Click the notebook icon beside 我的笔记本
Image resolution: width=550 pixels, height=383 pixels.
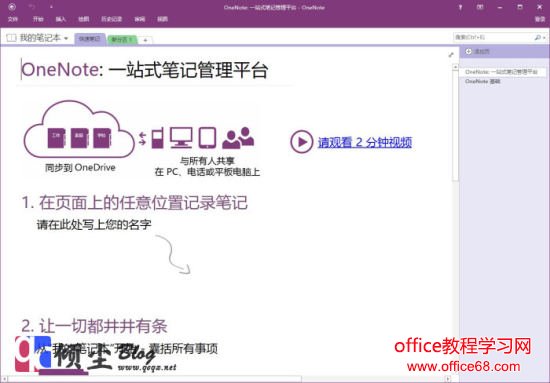(11, 38)
